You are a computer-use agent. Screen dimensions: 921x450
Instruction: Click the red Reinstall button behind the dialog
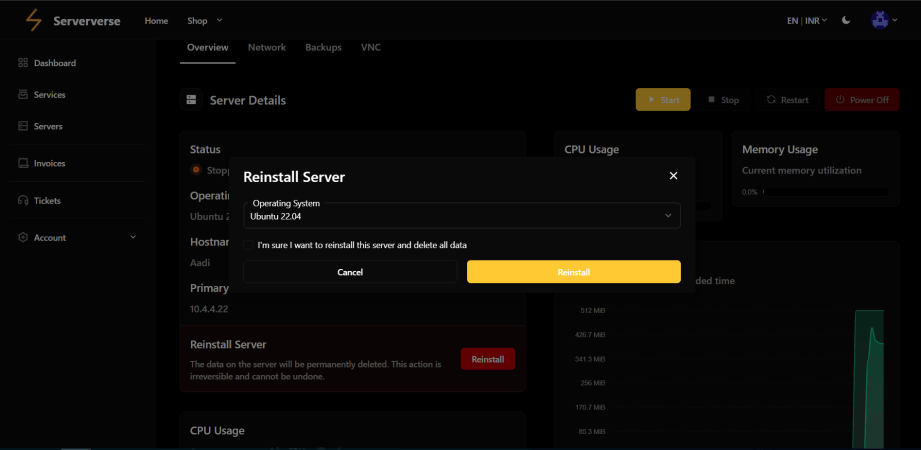(x=488, y=359)
